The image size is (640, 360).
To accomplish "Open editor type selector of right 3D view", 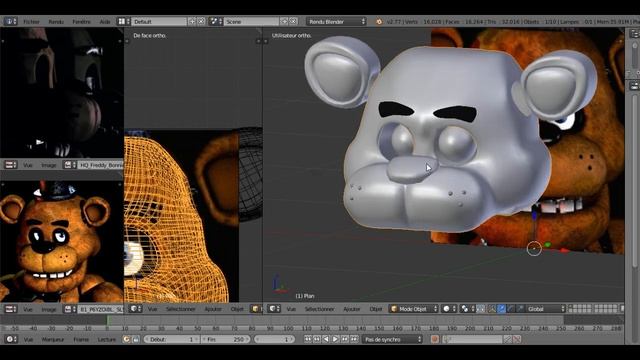I will [x=274, y=309].
